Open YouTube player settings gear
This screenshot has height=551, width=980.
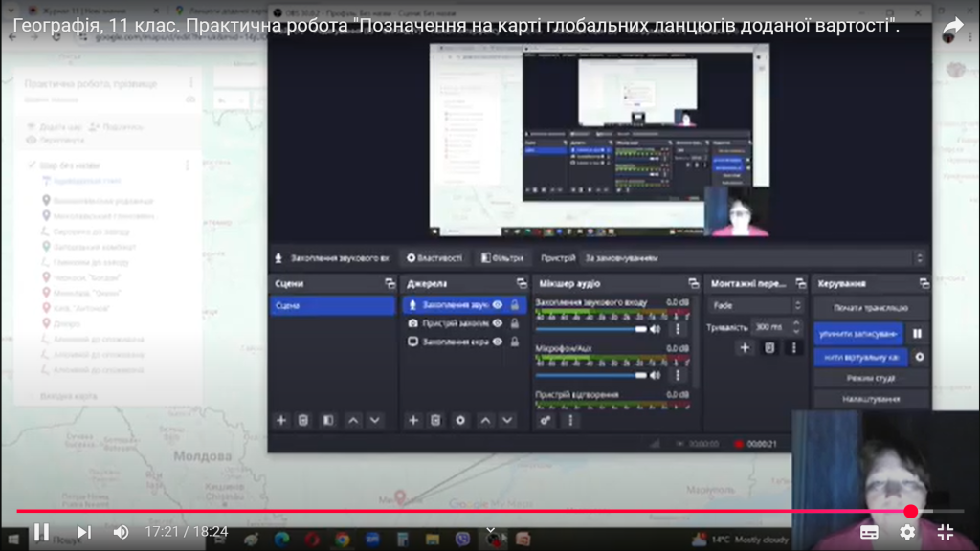click(907, 532)
